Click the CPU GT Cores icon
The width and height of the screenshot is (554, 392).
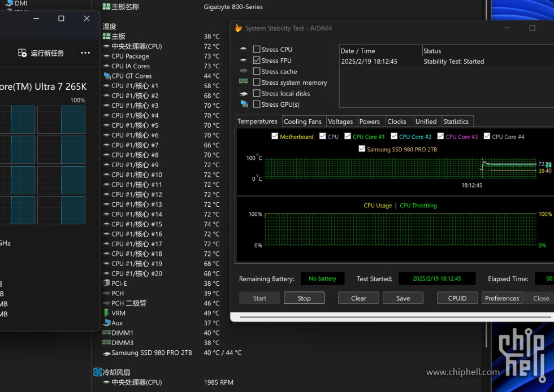107,76
